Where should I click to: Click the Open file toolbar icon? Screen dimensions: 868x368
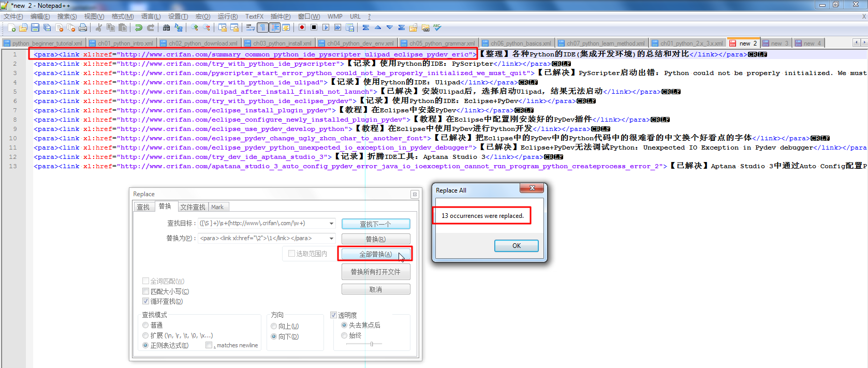(23, 27)
